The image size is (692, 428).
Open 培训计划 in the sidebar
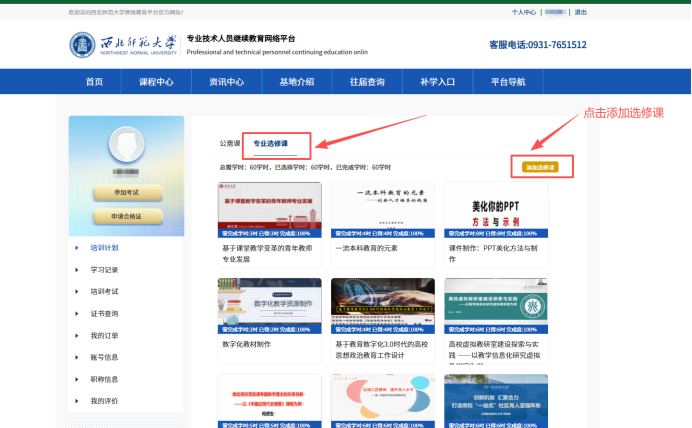pos(105,248)
